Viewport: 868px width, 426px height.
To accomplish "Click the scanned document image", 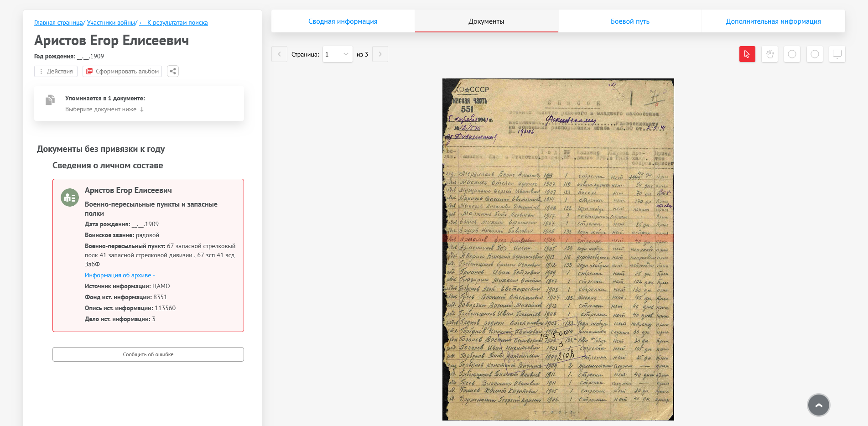I will (x=558, y=249).
